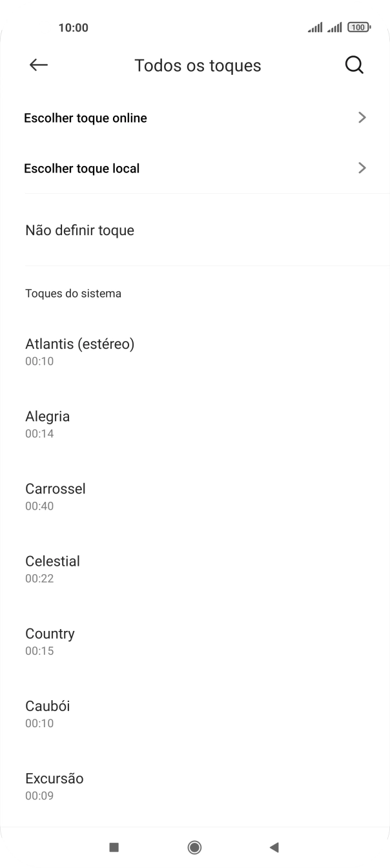The height and width of the screenshot is (868, 390).
Task: Select the Celestial ringtone
Action: pos(52,568)
